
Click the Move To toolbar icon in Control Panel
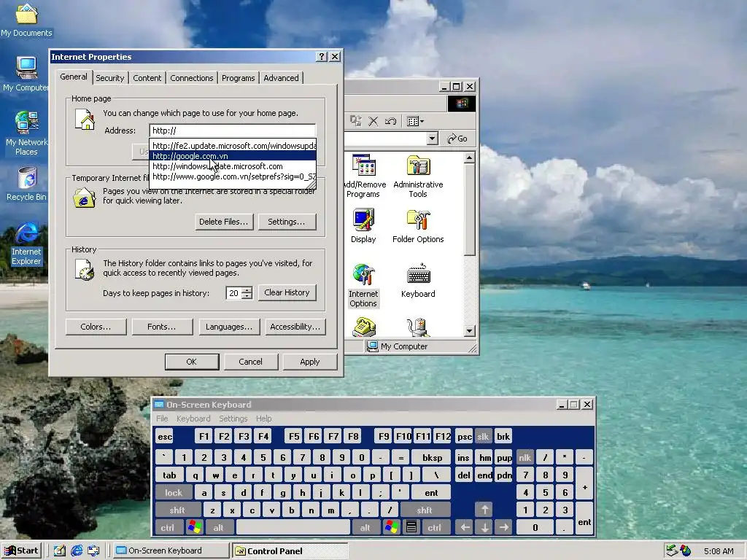(x=356, y=122)
